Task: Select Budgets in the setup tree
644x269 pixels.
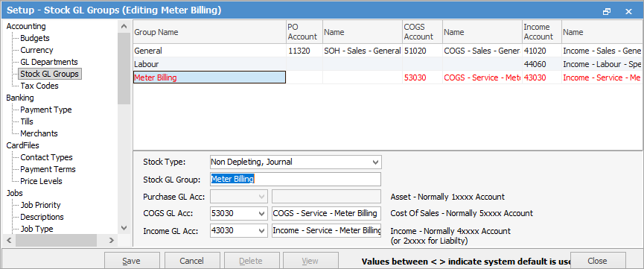Action: pos(35,38)
